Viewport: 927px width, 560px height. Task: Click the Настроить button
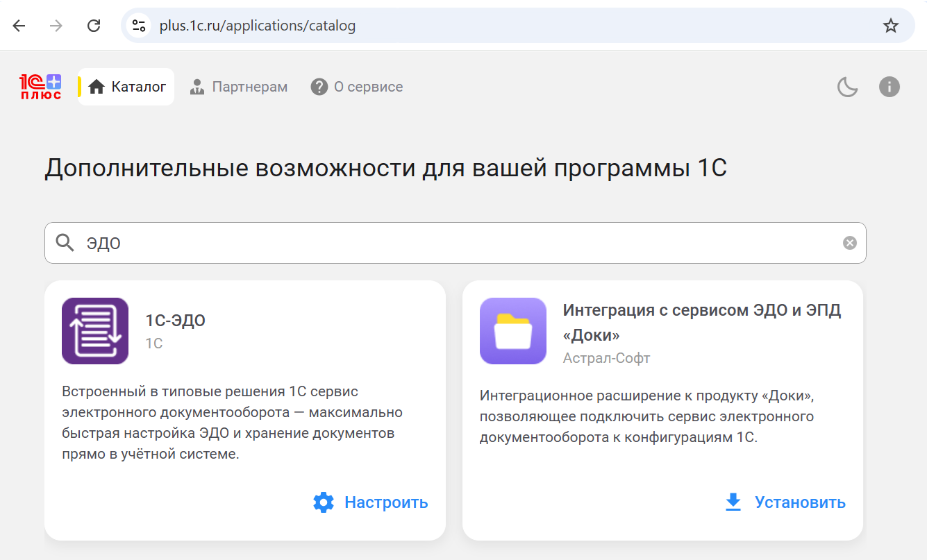[370, 502]
